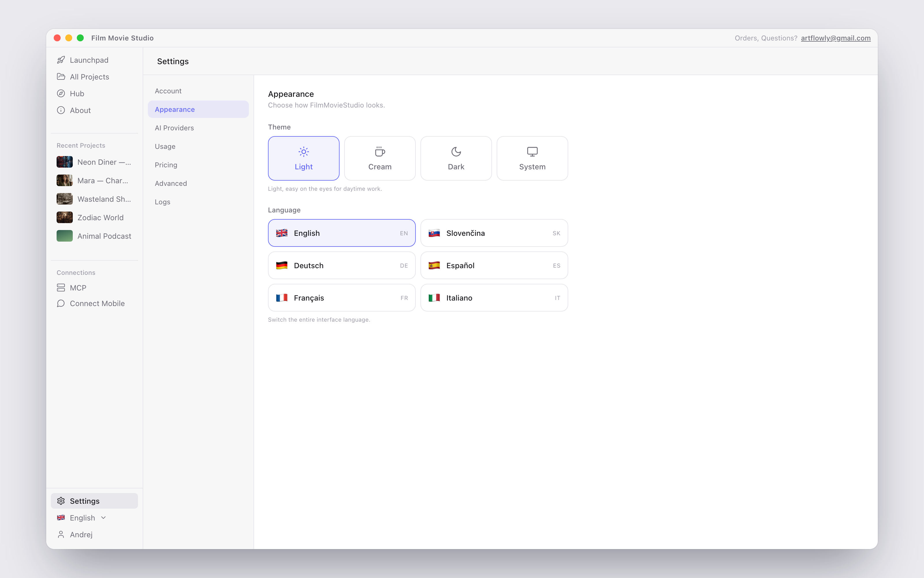Switch to the Advanced tab

(198, 184)
